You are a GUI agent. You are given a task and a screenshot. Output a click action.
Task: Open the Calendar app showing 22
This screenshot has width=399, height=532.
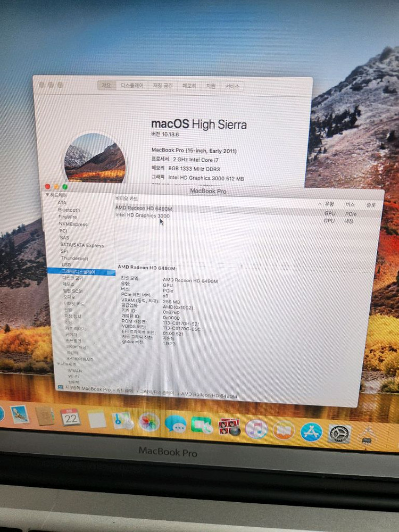[x=70, y=417]
